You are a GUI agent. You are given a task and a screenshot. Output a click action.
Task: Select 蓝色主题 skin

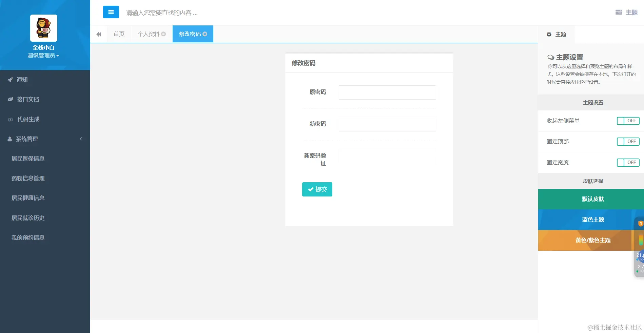591,220
